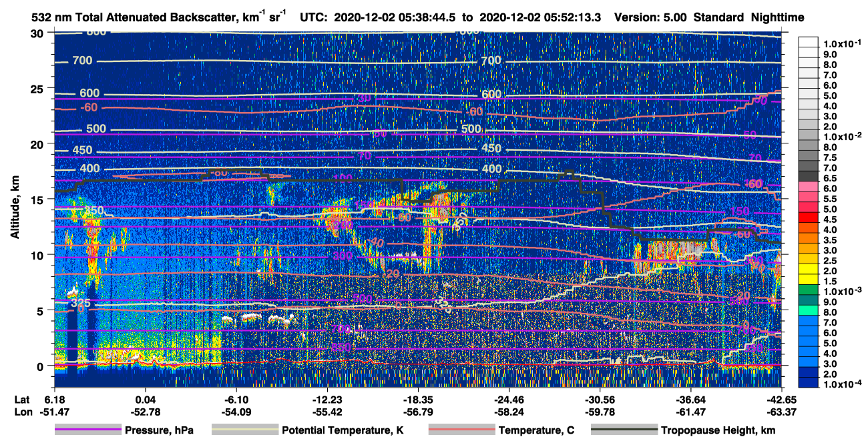
Task: Select the UTC end time 2020-12-02 05:52:13.3
Action: (541, 18)
